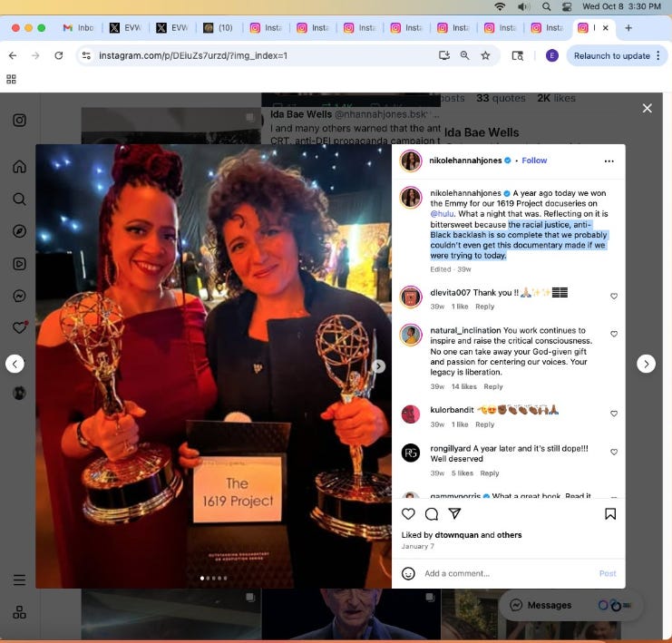This screenshot has height=643, width=672.
Task: Go to Home in Instagram sidebar
Action: pos(19,166)
